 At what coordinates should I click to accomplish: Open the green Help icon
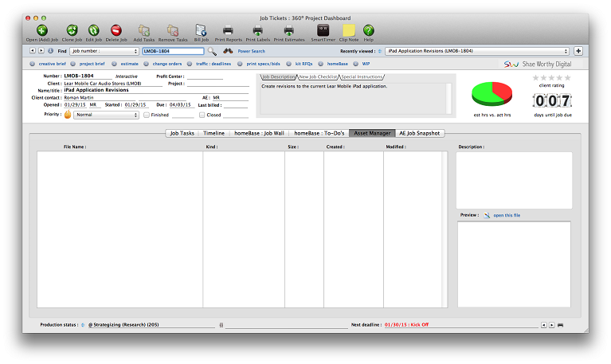(368, 30)
